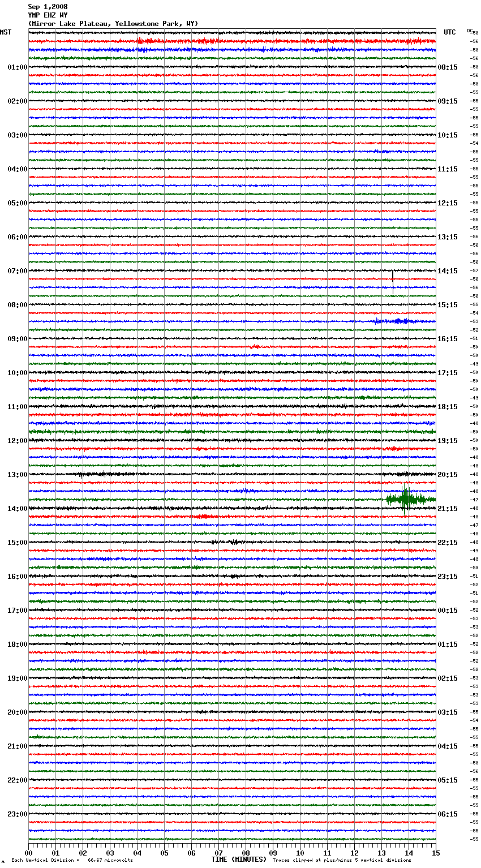Click the 04:00 MST time label
This screenshot has height=868, width=481.
18,169
